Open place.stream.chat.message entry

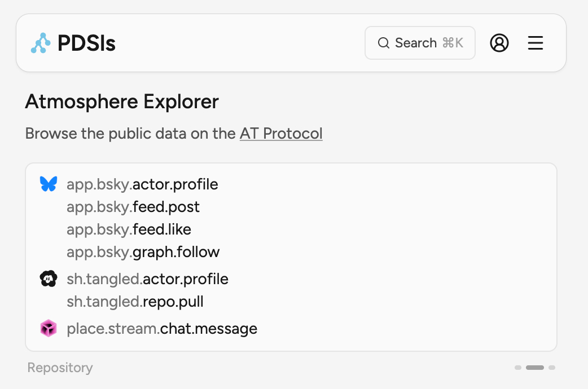[x=162, y=328]
